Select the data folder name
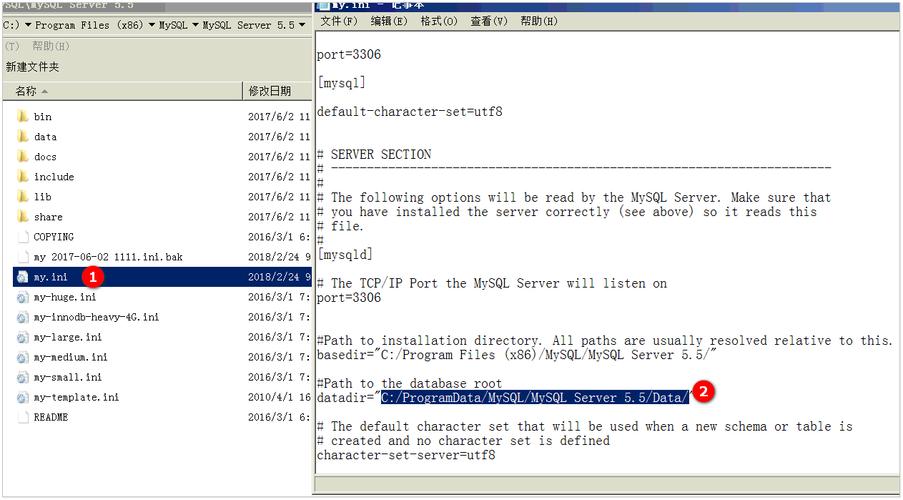The height and width of the screenshot is (500, 903). coord(45,137)
